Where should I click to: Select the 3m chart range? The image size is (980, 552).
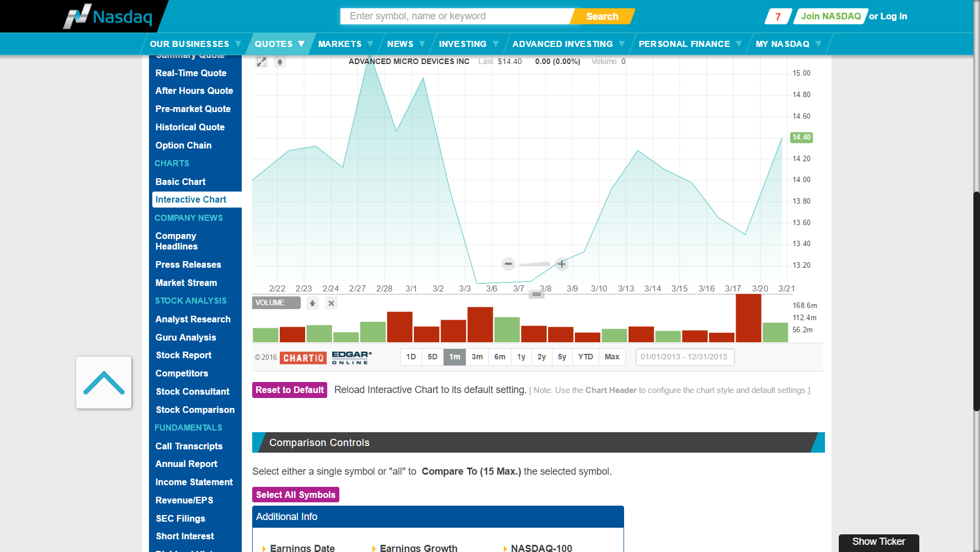pos(477,357)
